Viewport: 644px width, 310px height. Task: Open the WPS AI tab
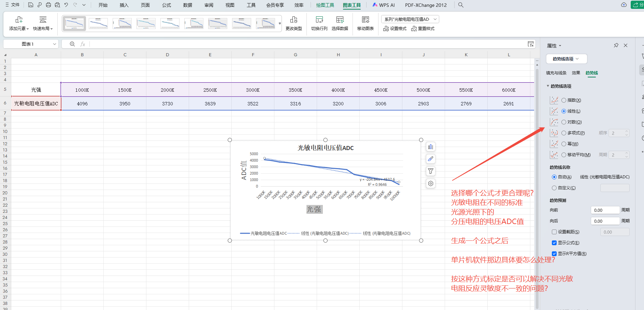(x=384, y=5)
